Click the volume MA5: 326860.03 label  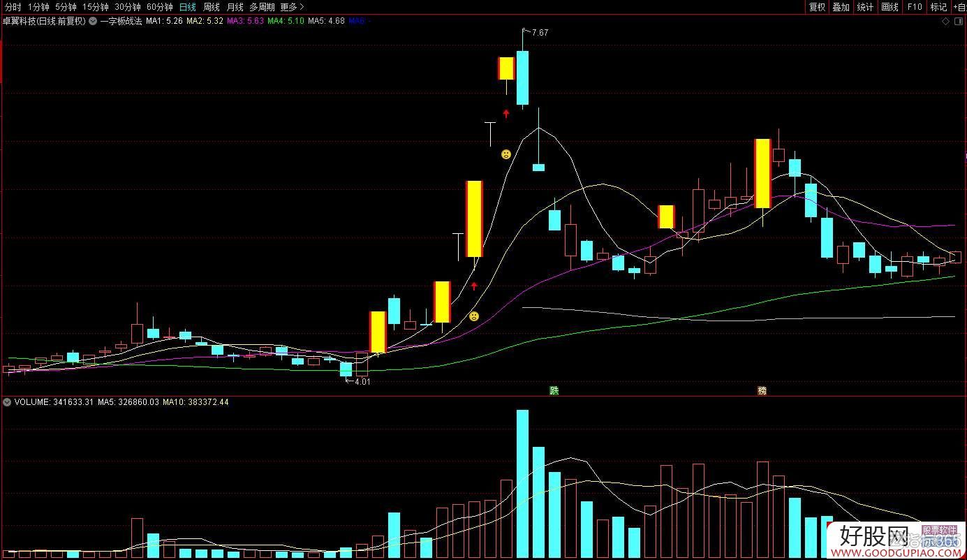(129, 402)
